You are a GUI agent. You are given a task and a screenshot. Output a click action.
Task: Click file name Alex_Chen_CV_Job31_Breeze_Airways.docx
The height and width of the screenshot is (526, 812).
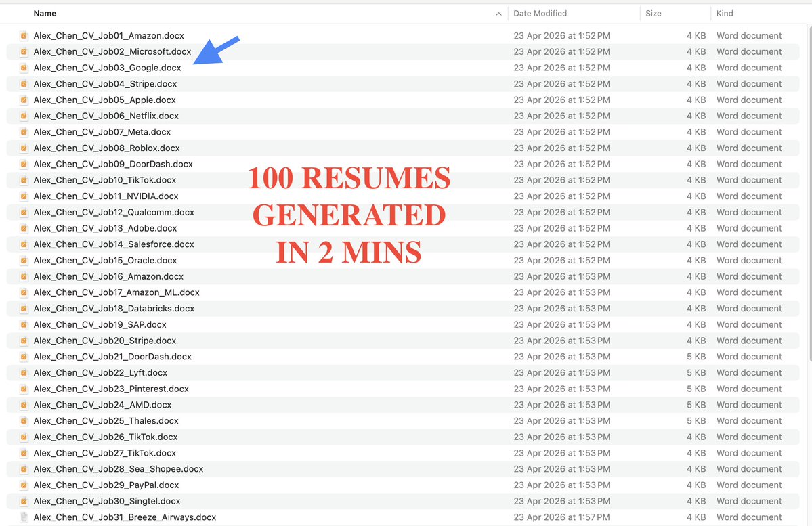click(x=125, y=517)
